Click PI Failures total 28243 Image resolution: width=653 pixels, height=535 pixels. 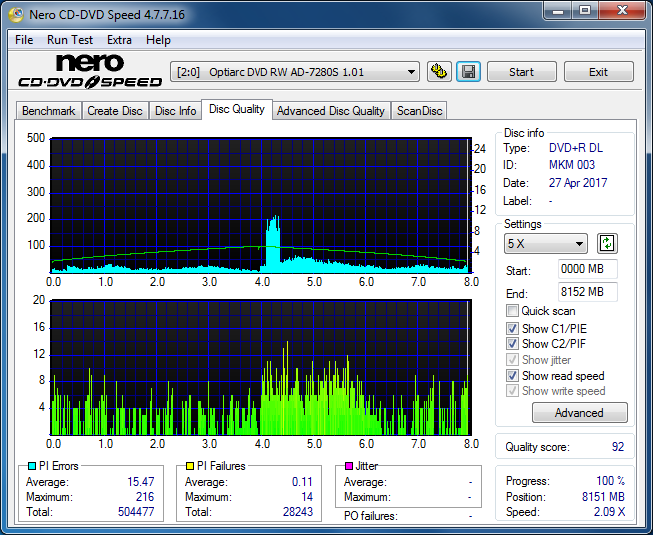click(x=298, y=512)
